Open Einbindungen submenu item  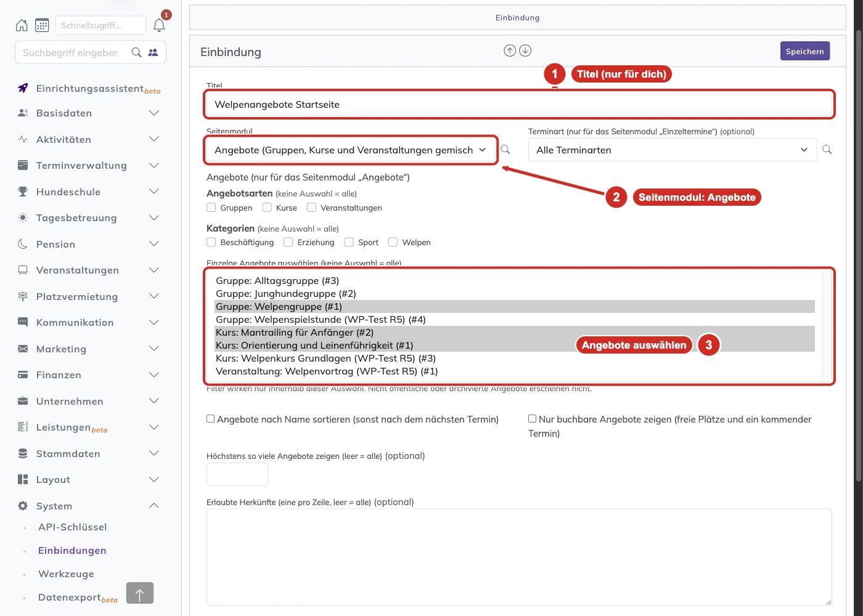tap(72, 551)
